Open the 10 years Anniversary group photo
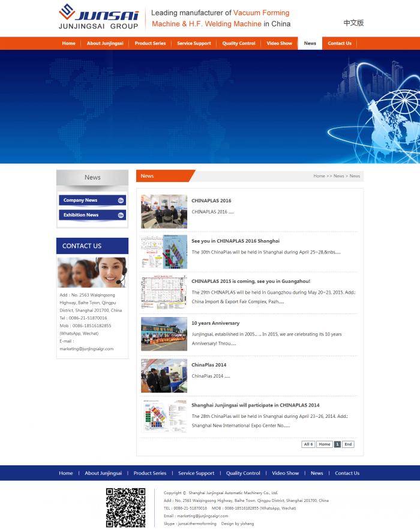 pos(164,334)
